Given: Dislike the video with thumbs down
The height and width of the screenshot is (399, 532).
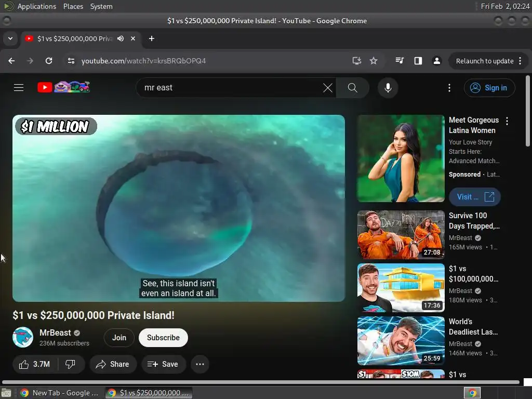Looking at the screenshot, I should click(x=70, y=364).
